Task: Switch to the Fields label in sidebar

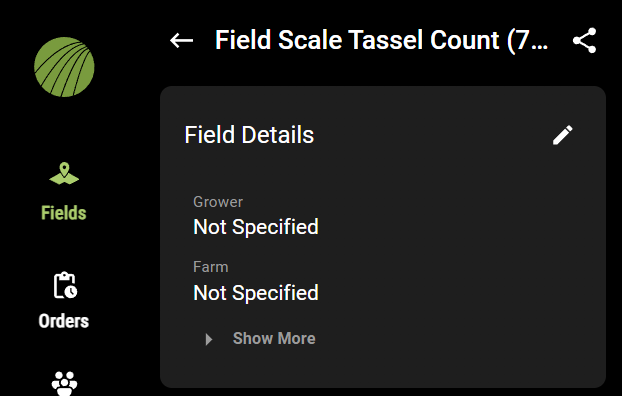Action: pos(64,213)
